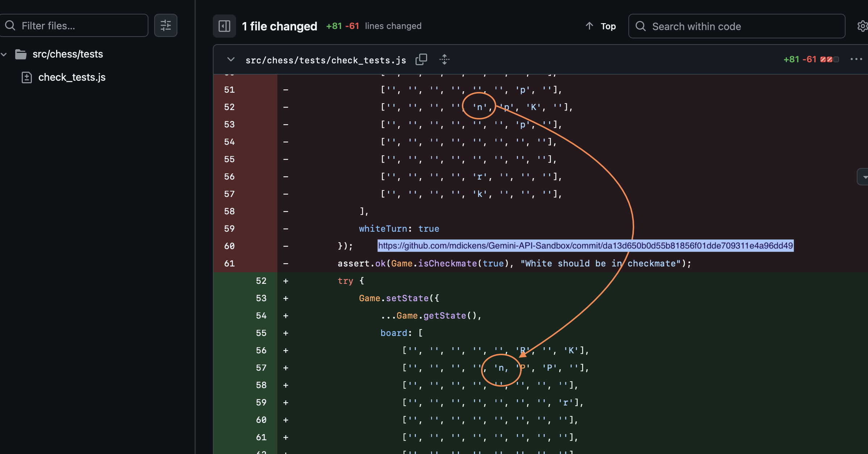Select deleted line number 61

coord(229,264)
